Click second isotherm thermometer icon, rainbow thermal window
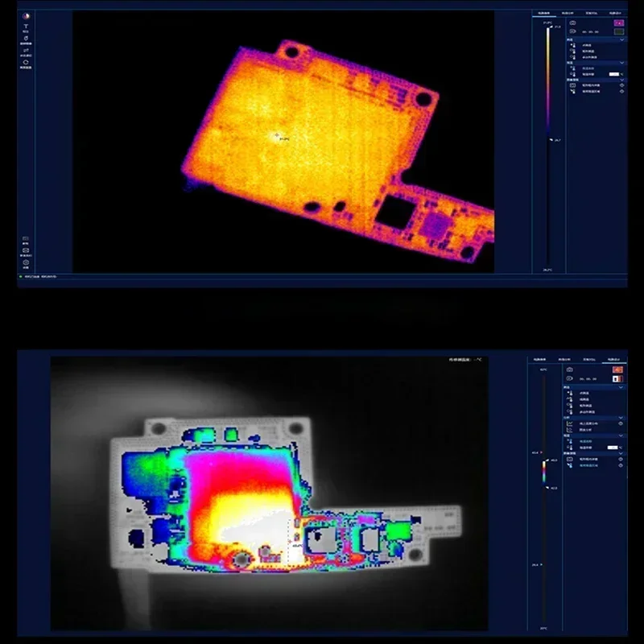Image resolution: width=644 pixels, height=644 pixels. (x=570, y=448)
